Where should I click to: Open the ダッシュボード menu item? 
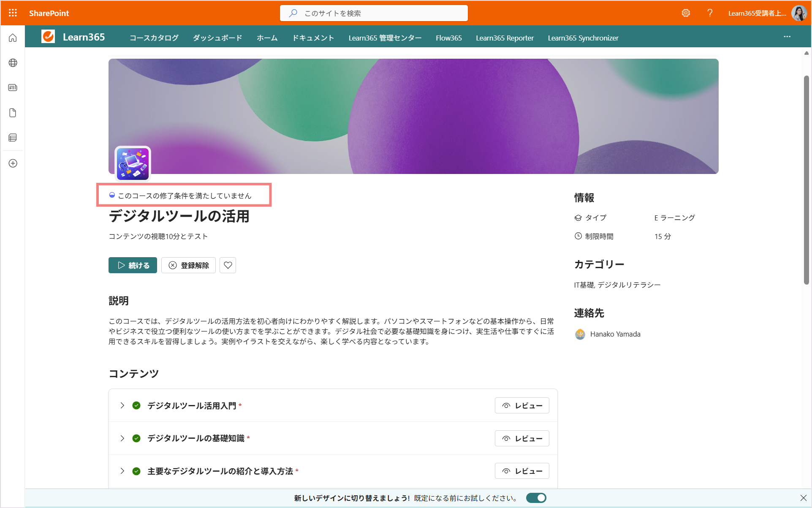point(217,38)
